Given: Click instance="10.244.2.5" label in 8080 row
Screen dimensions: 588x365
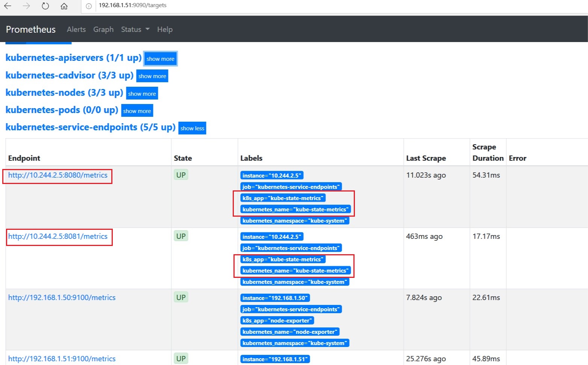Looking at the screenshot, I should [272, 175].
